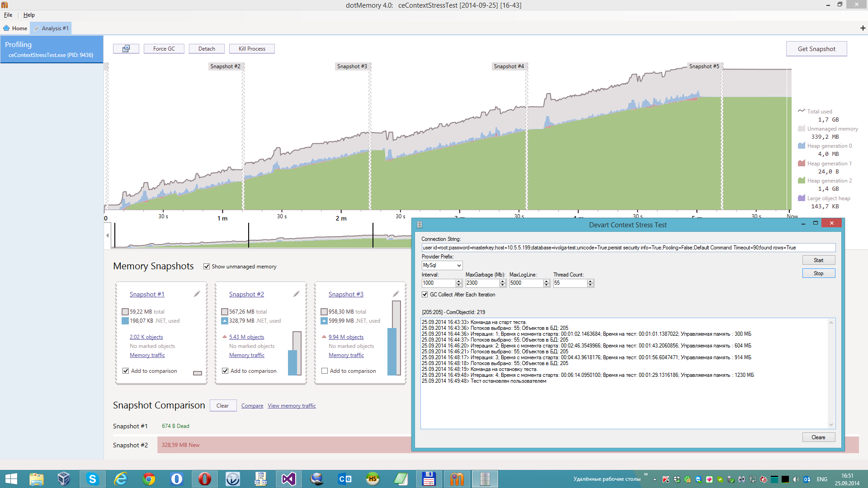Screen dimensions: 868x488
Task: Click the ENG language indicator
Action: 822,479
